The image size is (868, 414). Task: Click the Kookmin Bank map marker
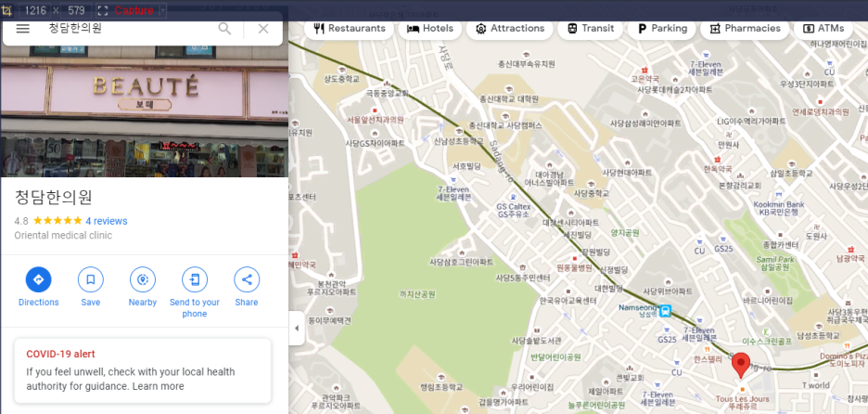[779, 196]
